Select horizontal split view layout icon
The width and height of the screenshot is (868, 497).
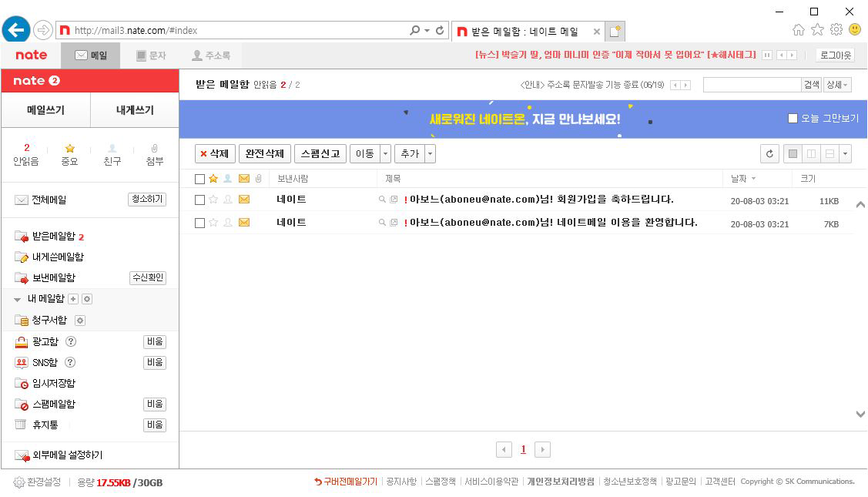829,154
